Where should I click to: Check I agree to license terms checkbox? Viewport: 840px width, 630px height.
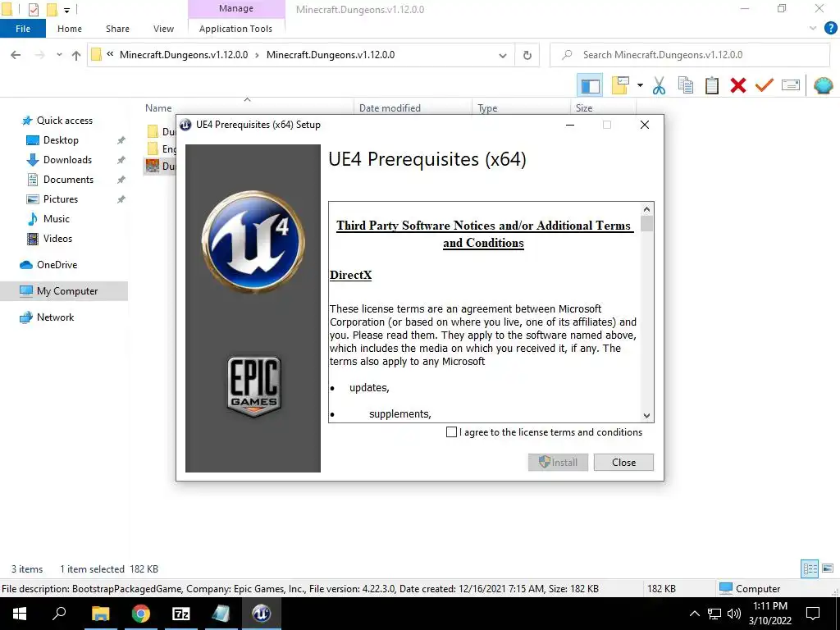(x=452, y=431)
